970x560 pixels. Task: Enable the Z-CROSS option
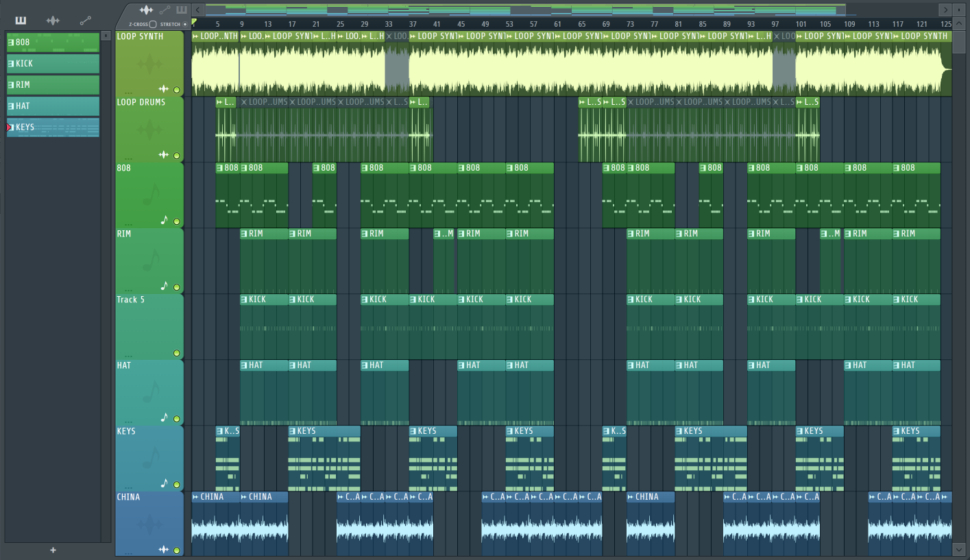point(152,24)
